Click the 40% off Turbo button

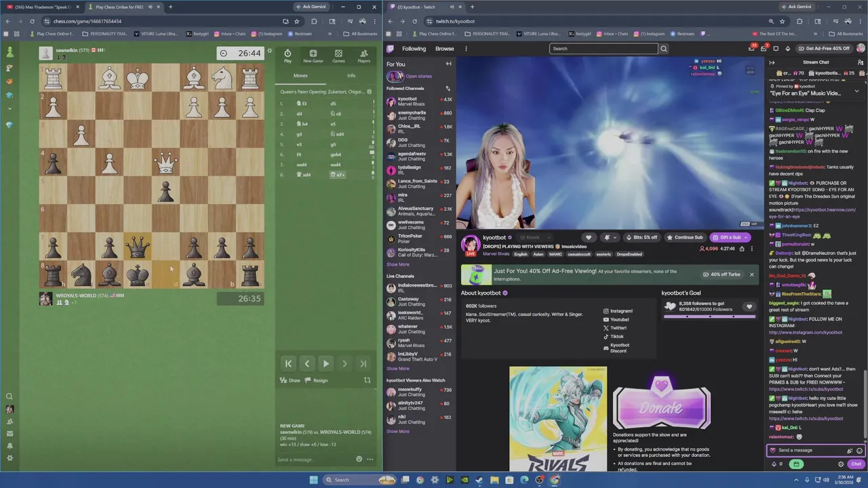click(722, 274)
